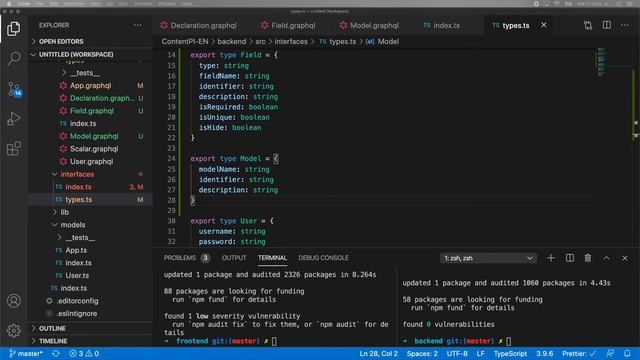Click the feedback icon in status bar
This screenshot has width=640, height=360.
[x=610, y=353]
